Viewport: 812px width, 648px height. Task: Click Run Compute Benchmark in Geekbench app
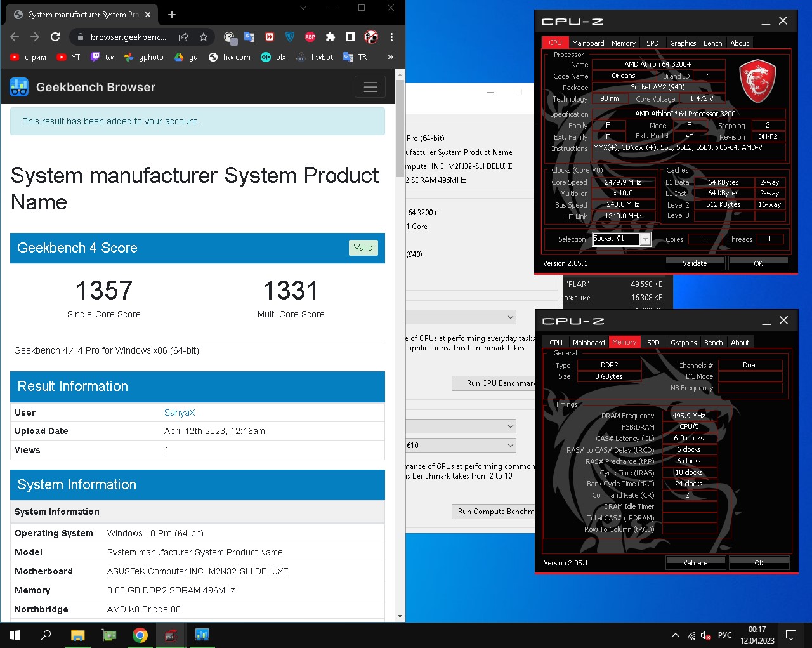point(494,512)
